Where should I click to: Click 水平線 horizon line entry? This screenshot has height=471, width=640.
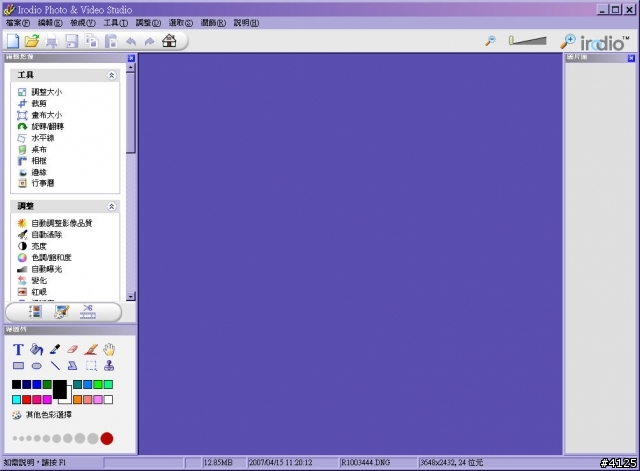tap(36, 138)
